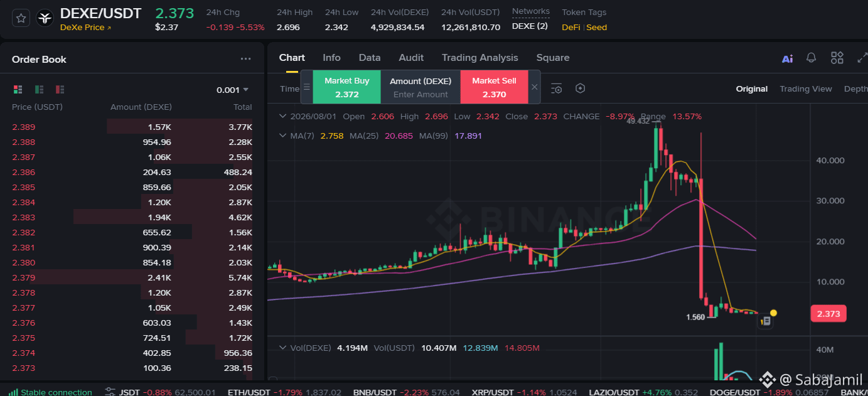Show only sell orders in order book
The width and height of the screenshot is (868, 396).
pos(60,90)
